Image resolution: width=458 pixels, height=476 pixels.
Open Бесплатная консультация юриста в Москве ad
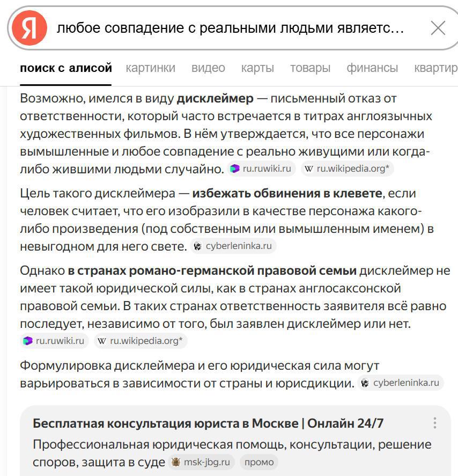208,423
